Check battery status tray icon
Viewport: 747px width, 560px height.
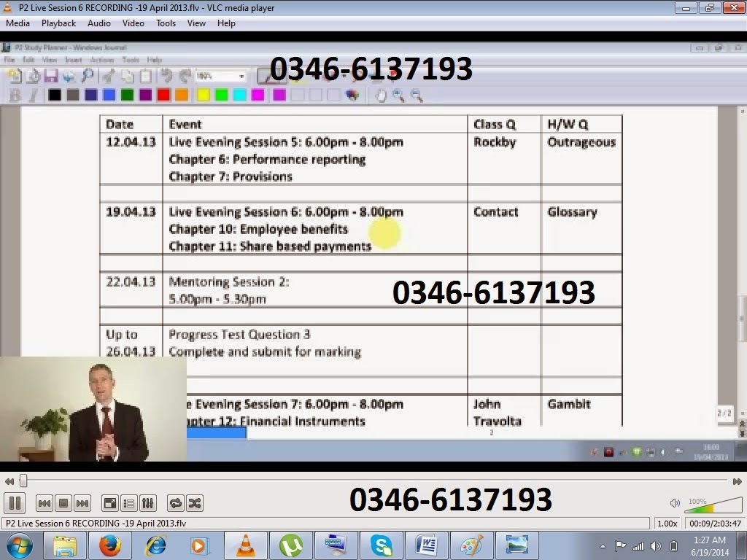pyautogui.click(x=673, y=546)
